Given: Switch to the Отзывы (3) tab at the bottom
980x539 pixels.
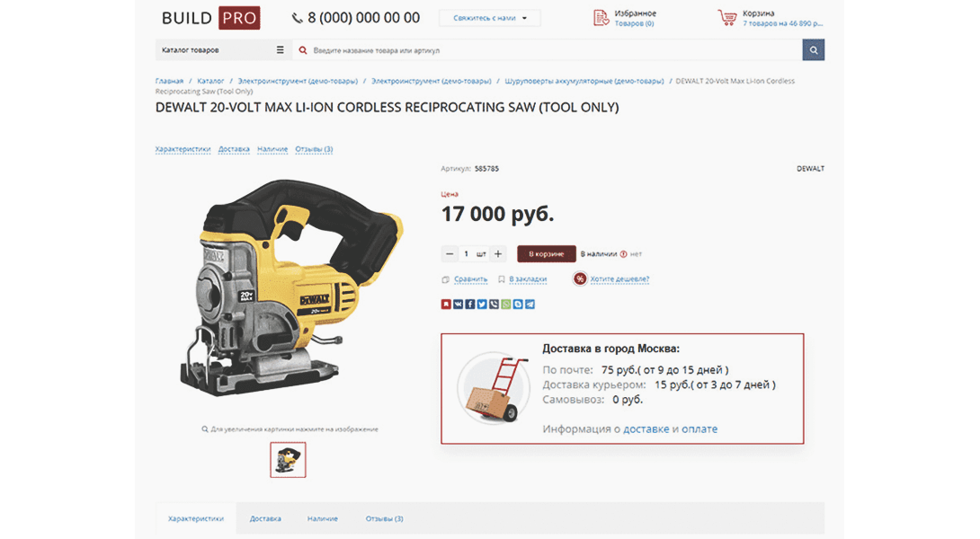Looking at the screenshot, I should click(385, 518).
